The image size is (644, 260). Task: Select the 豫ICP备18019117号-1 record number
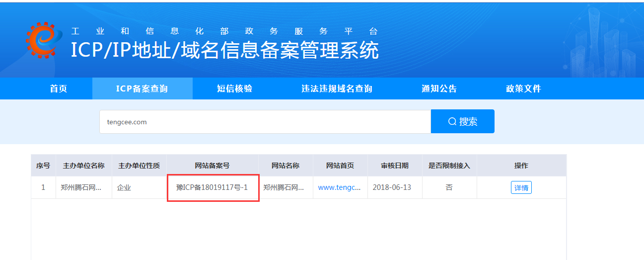tap(212, 187)
